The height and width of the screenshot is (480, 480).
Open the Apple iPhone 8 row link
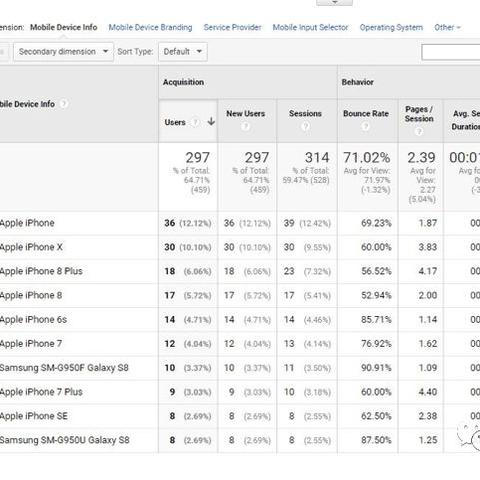pos(31,295)
